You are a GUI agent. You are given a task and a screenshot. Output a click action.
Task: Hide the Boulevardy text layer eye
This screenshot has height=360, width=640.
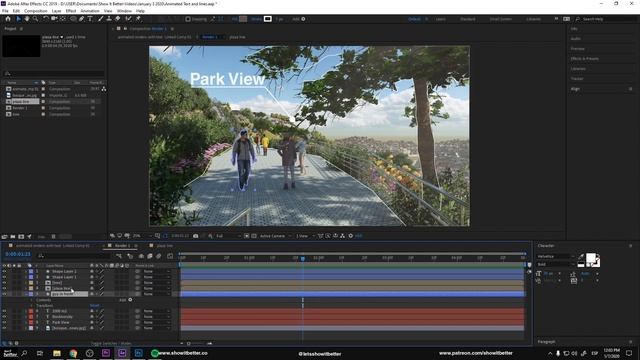4,316
